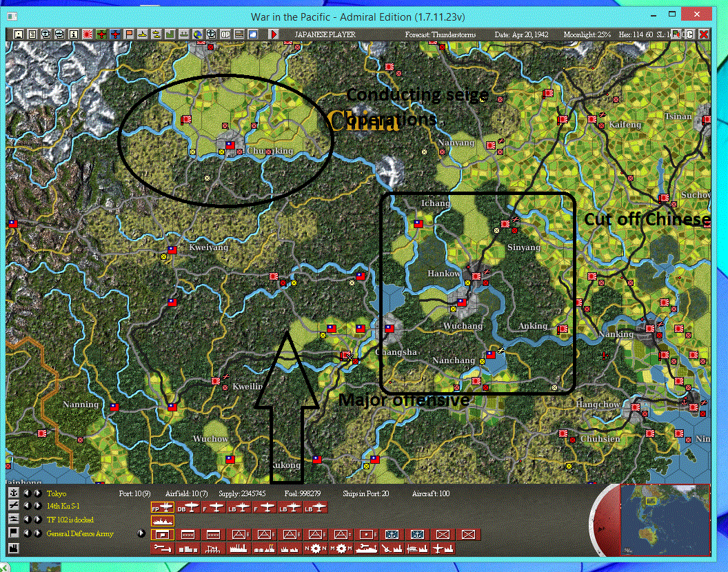Go to next task force after TF 102
The width and height of the screenshot is (728, 572).
(38, 520)
